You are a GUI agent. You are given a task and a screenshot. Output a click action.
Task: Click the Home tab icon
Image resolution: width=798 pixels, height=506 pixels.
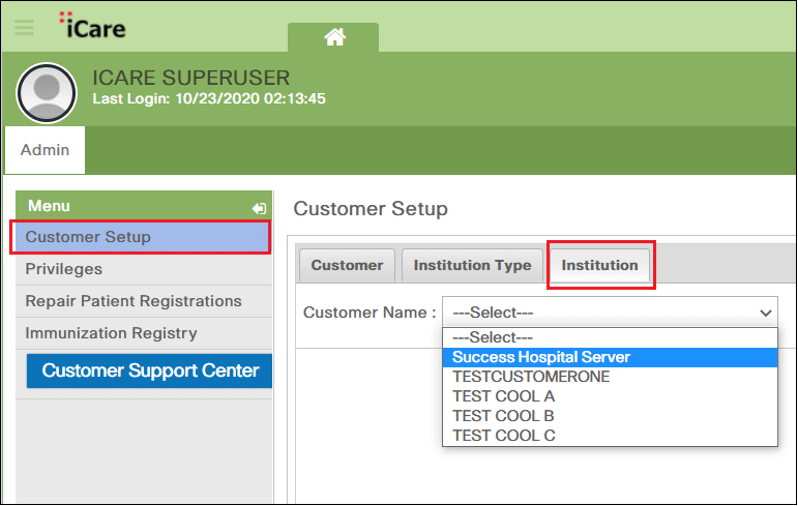[334, 37]
